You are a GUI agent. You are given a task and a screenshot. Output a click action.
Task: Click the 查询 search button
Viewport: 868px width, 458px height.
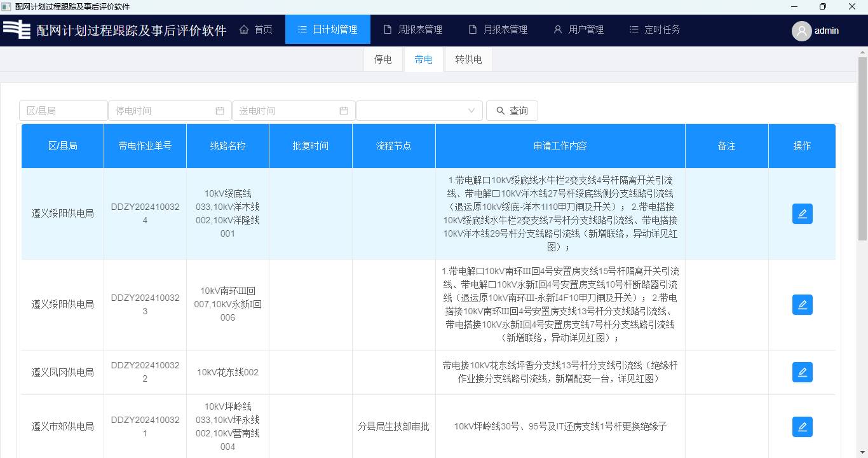pyautogui.click(x=512, y=111)
